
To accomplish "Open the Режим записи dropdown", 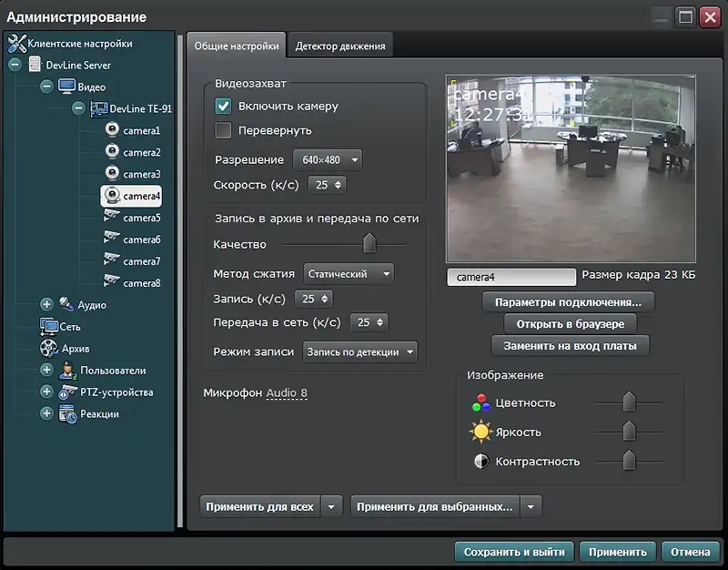I will pos(359,352).
